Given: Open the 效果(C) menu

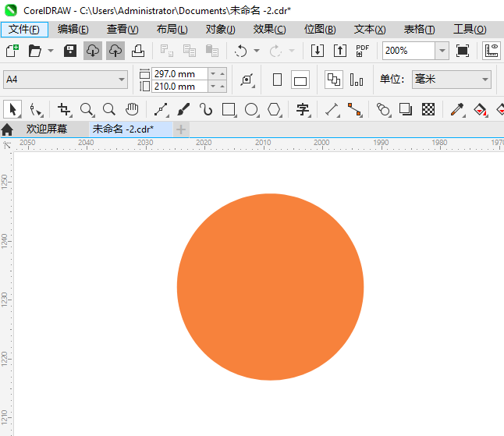Looking at the screenshot, I should point(269,30).
